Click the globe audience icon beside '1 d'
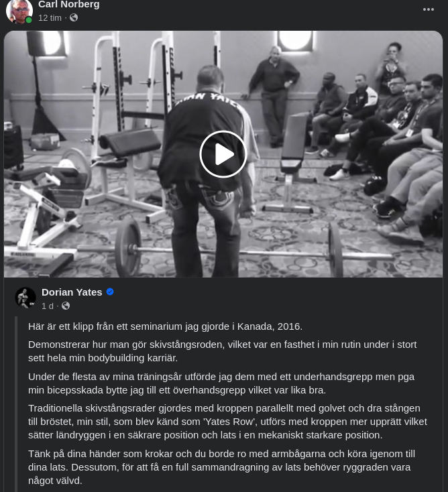Image resolution: width=448 pixels, height=492 pixels. (x=66, y=306)
